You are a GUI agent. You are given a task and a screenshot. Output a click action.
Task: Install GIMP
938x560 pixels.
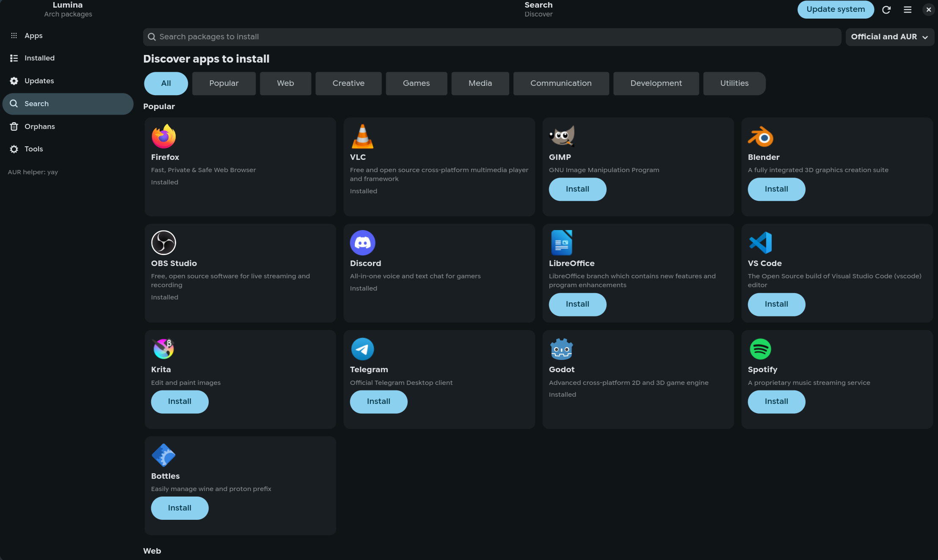(x=577, y=189)
